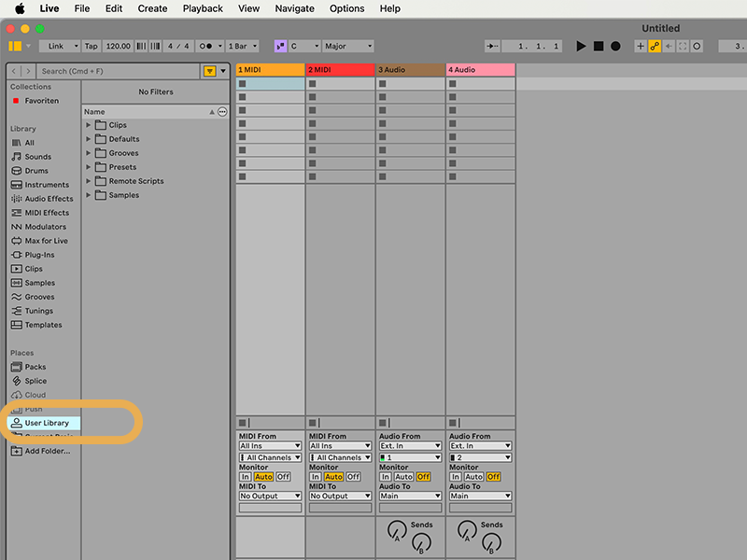The width and height of the screenshot is (747, 560).
Task: Click the Session Record circle button
Action: pyautogui.click(x=697, y=46)
